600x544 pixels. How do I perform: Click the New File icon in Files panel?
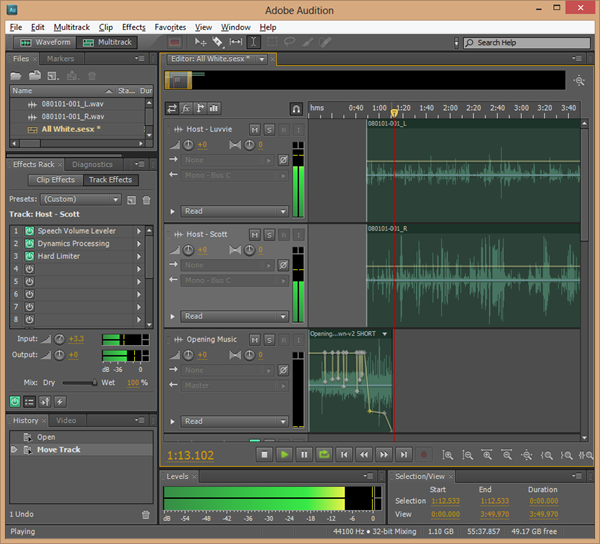pyautogui.click(x=53, y=76)
